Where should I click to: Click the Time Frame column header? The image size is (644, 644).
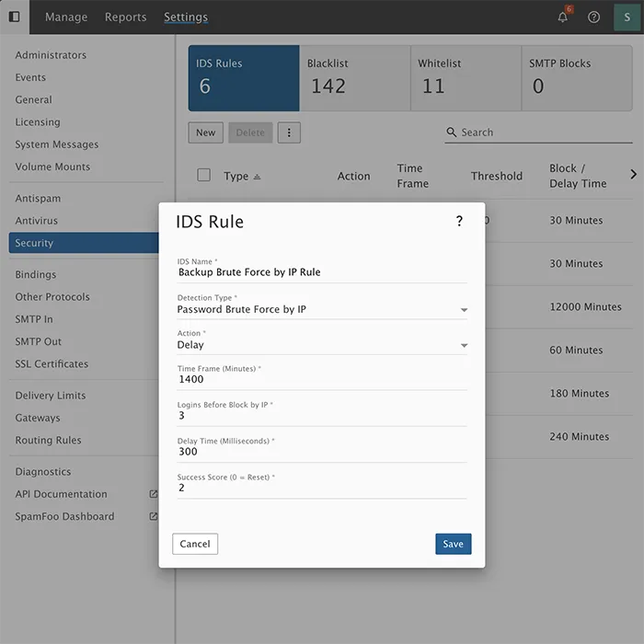pos(412,176)
